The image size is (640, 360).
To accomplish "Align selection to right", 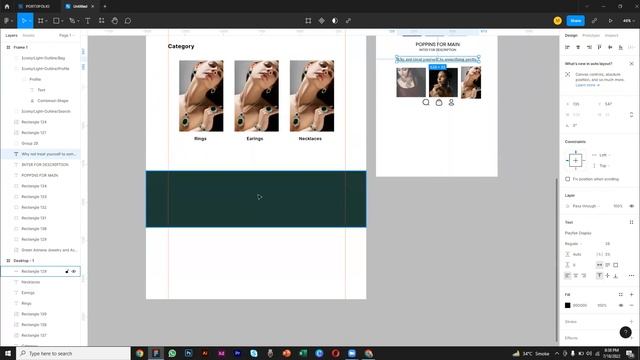I will click(x=589, y=47).
